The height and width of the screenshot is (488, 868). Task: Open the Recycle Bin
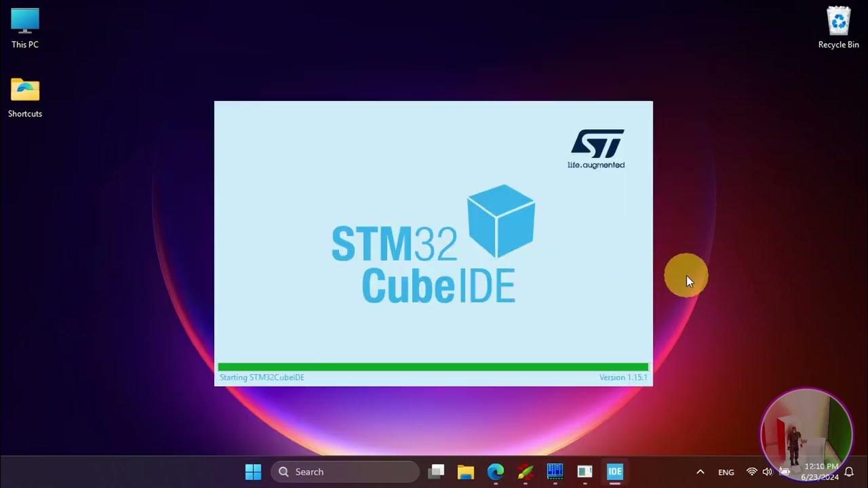(x=839, y=28)
